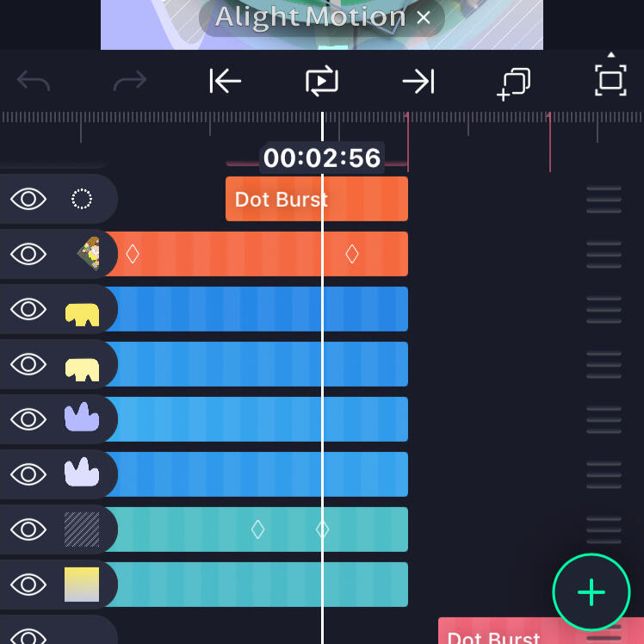This screenshot has height=644, width=644.
Task: Click the redo arrow icon
Action: click(x=130, y=81)
